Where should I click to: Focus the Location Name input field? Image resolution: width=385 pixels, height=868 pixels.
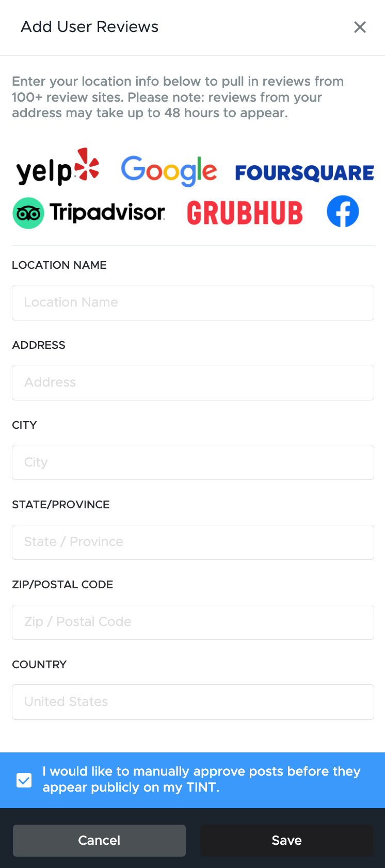[x=193, y=302]
